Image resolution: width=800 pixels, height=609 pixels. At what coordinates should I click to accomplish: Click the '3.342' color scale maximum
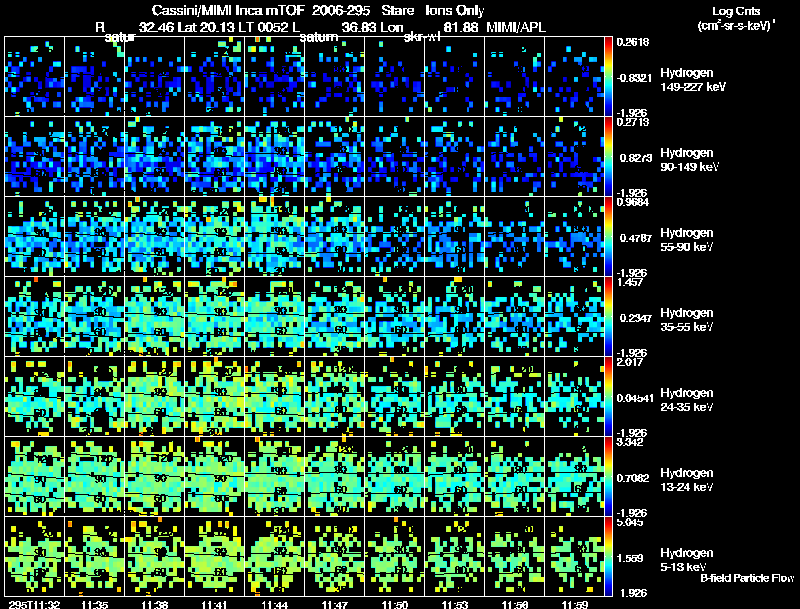click(x=629, y=442)
